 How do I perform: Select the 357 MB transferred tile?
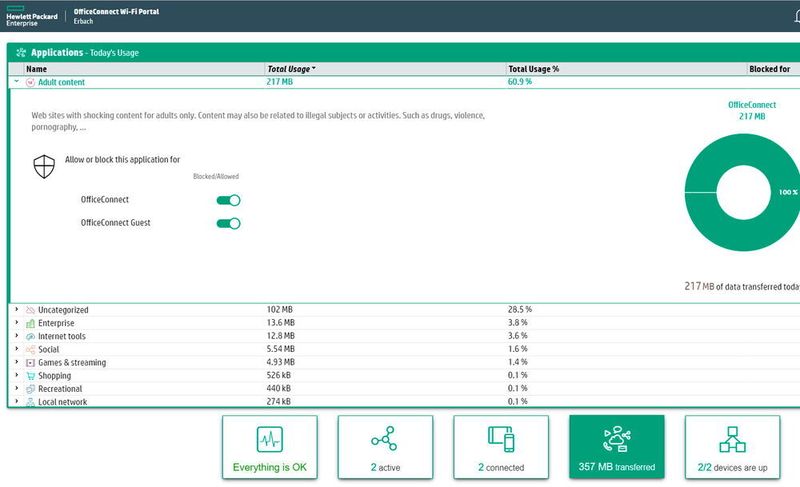coord(616,448)
